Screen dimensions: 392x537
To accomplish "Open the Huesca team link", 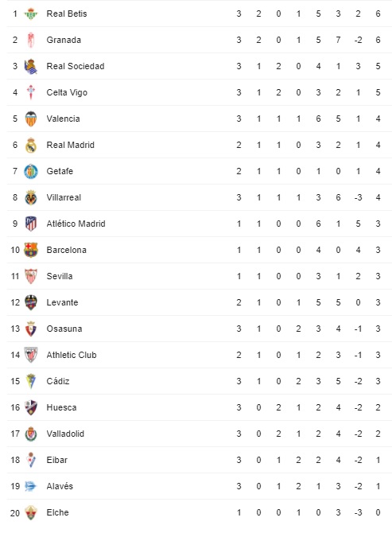I will coord(62,407).
